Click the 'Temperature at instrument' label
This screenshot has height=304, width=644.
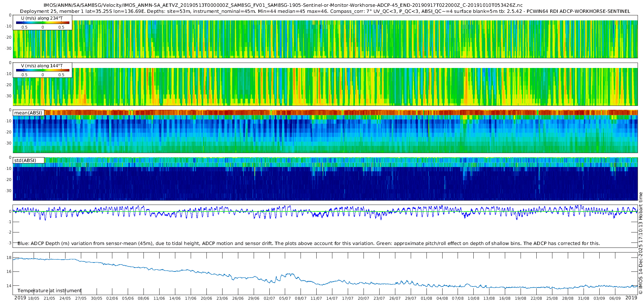[49, 291]
